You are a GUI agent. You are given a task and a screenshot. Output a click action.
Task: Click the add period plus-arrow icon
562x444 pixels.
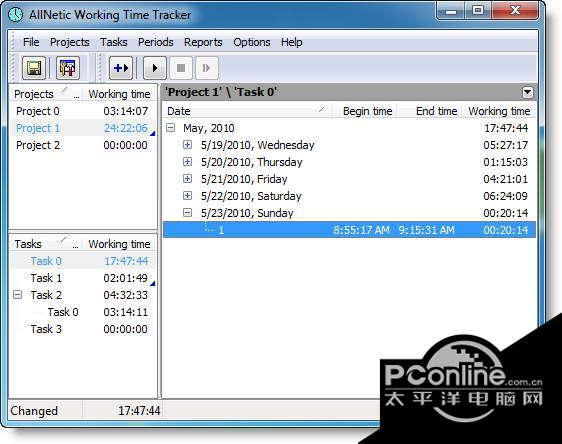click(x=121, y=68)
